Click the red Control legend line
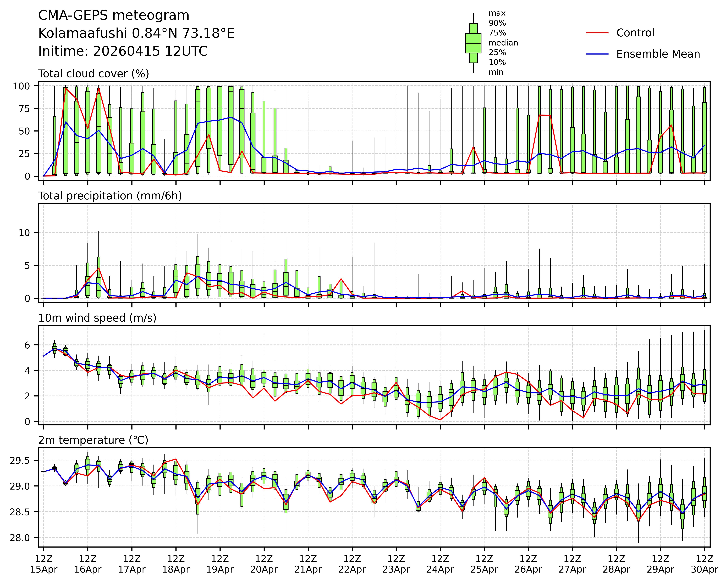The image size is (728, 584). click(x=597, y=33)
